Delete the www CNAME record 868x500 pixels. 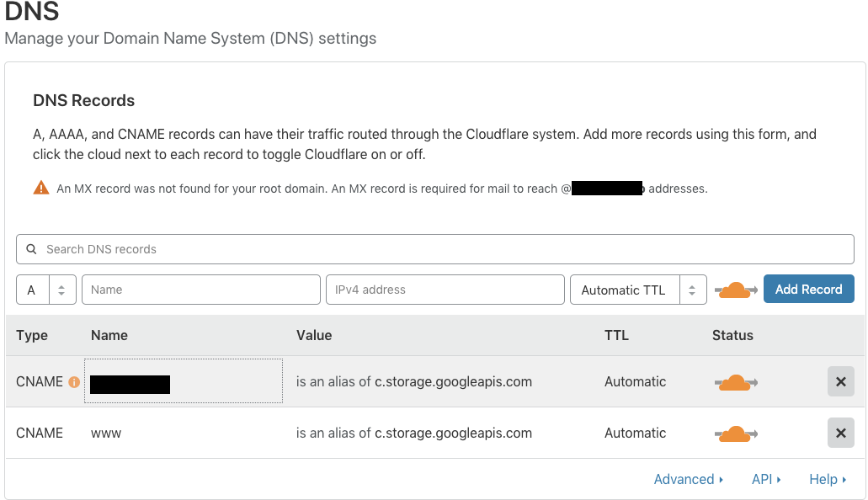pos(840,433)
